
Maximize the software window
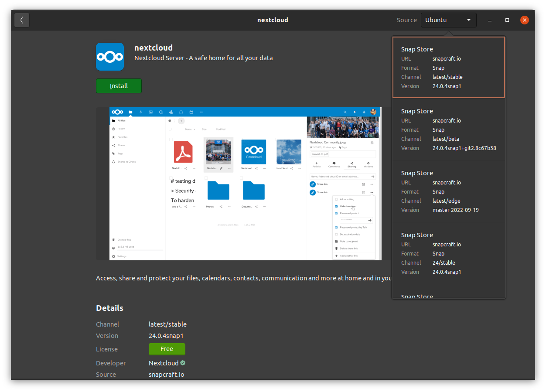coord(507,20)
